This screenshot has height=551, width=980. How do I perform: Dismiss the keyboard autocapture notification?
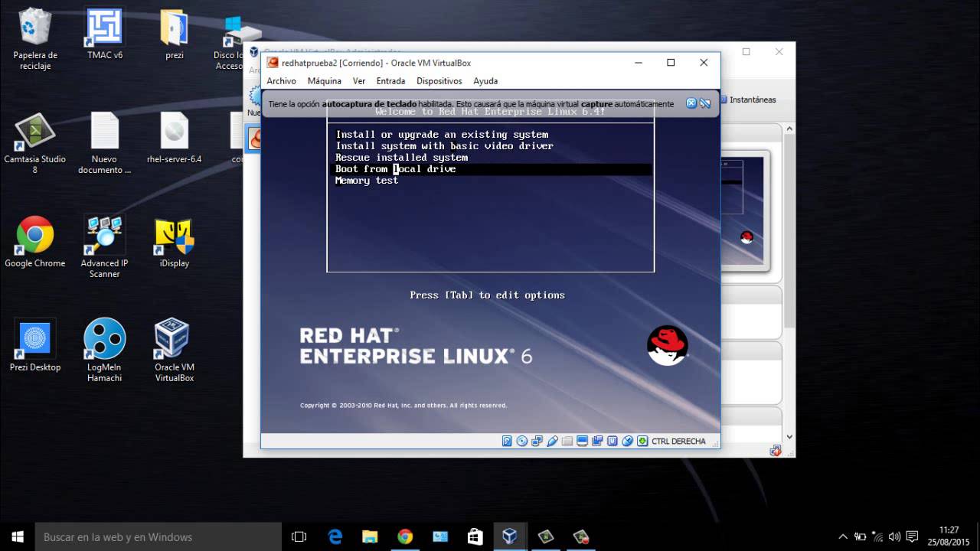pos(691,103)
